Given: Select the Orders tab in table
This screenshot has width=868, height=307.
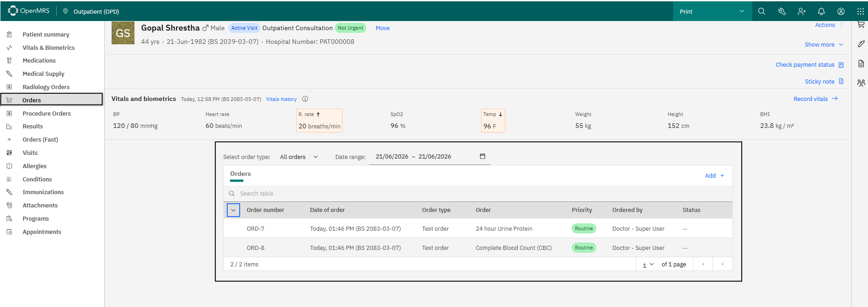Looking at the screenshot, I should pos(241,174).
